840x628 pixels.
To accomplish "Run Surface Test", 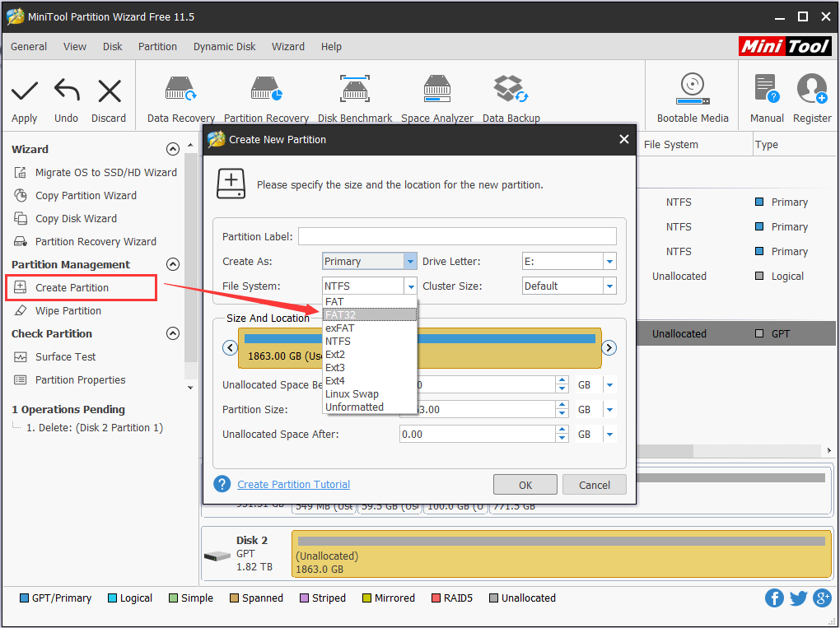I will [x=54, y=356].
